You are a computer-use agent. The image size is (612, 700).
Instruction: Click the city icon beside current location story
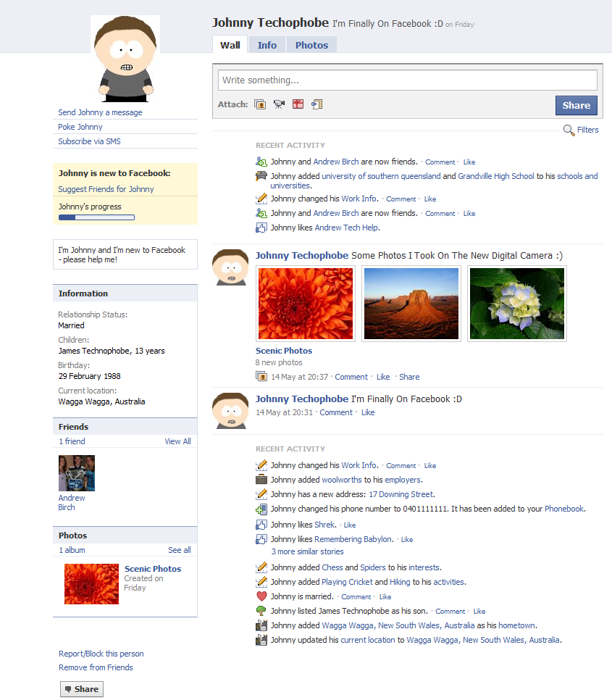pos(261,640)
